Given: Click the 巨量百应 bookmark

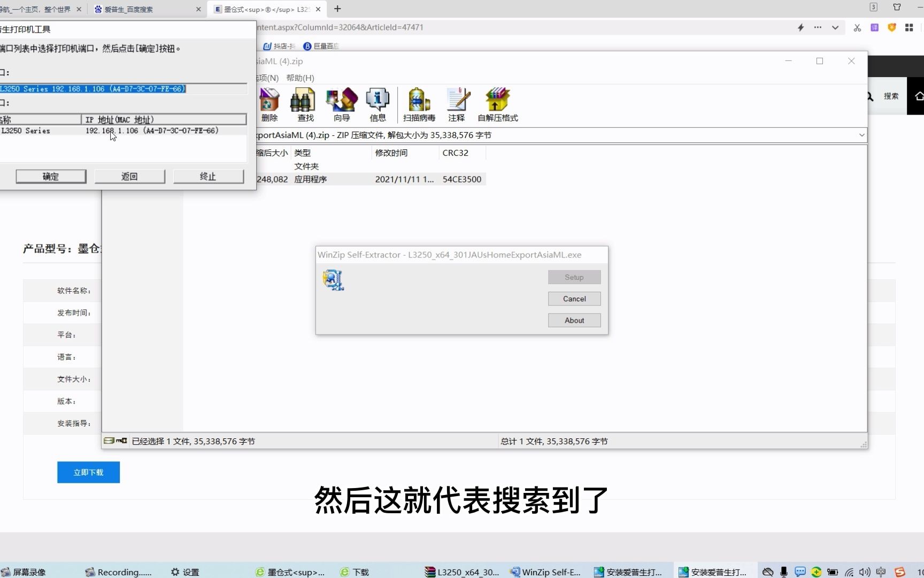Looking at the screenshot, I should coord(321,46).
